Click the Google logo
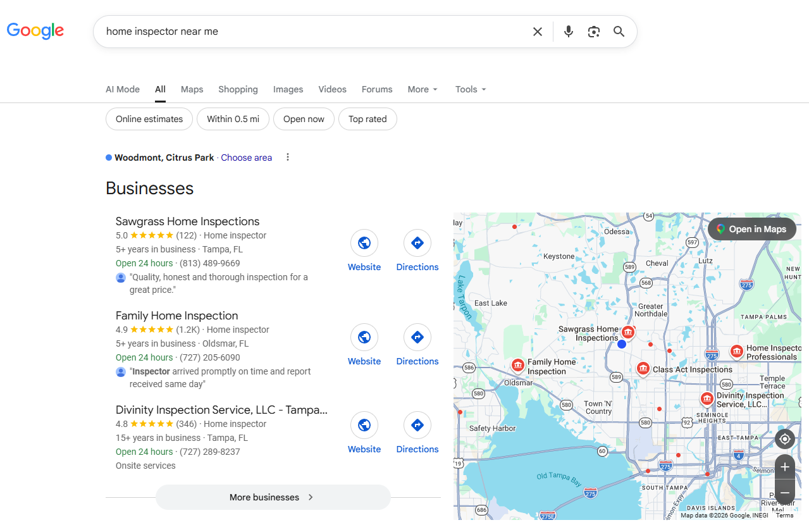The image size is (809, 532). click(35, 31)
